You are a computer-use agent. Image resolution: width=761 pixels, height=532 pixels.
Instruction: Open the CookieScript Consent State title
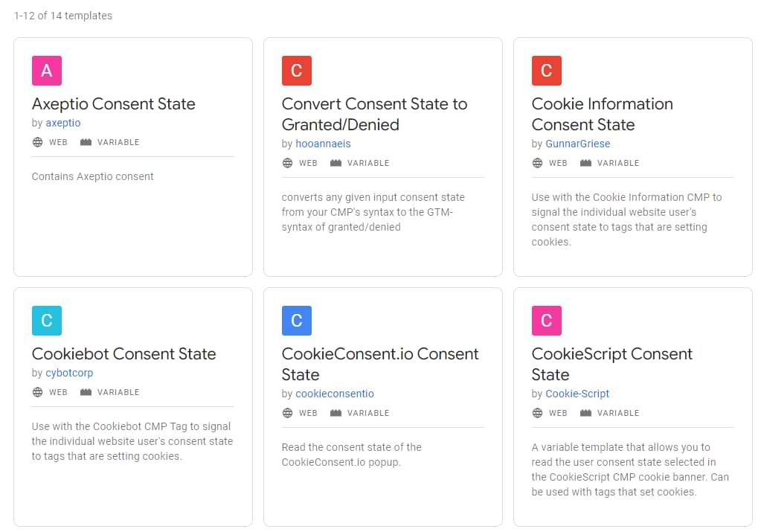(x=612, y=364)
